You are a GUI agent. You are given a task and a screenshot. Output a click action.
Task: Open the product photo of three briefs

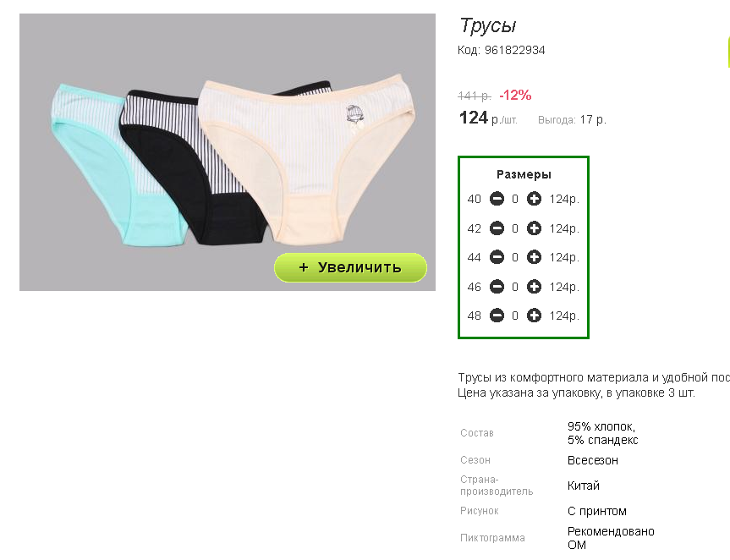click(x=228, y=152)
